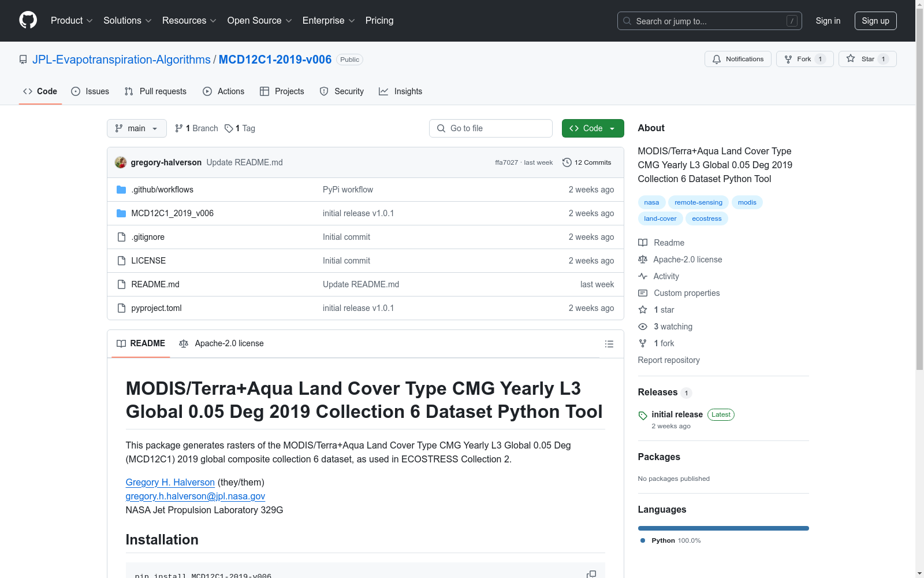Open commit hash ffa7027
Image resolution: width=924 pixels, height=578 pixels.
pyautogui.click(x=506, y=162)
